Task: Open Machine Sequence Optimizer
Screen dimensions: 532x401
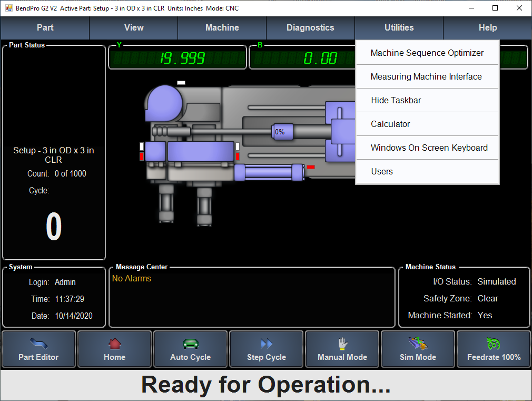Action: 427,53
